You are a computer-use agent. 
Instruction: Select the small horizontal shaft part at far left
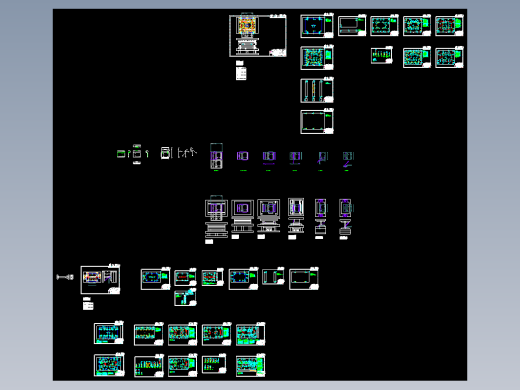65,277
